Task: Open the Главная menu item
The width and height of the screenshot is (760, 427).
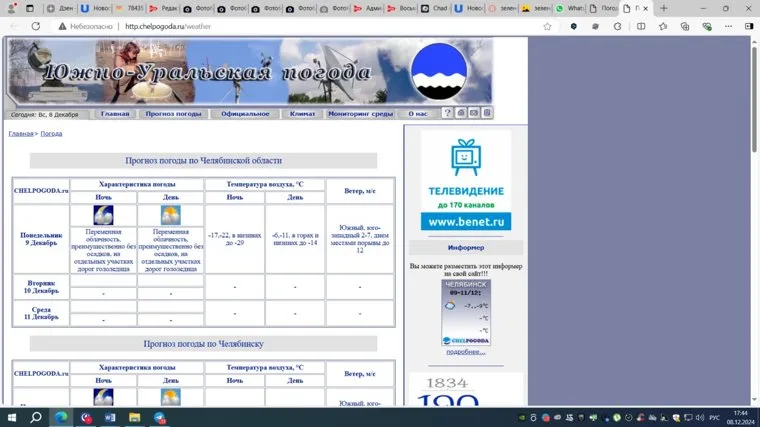Action: 115,114
